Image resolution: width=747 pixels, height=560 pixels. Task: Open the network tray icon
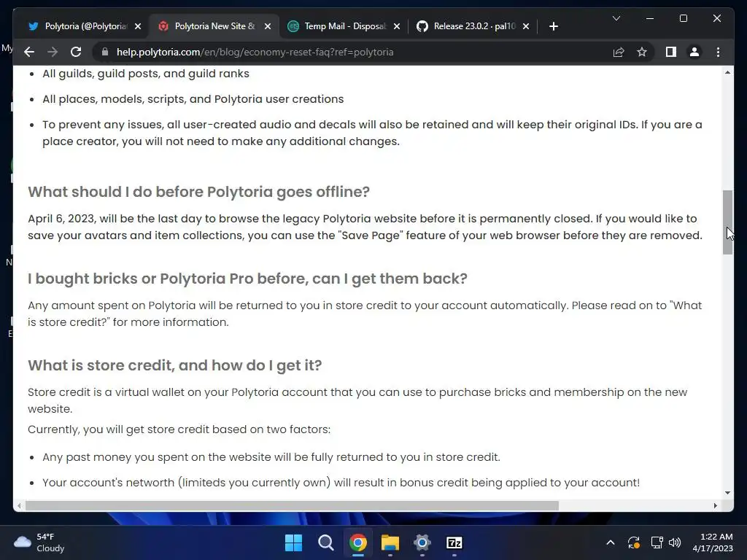657,542
